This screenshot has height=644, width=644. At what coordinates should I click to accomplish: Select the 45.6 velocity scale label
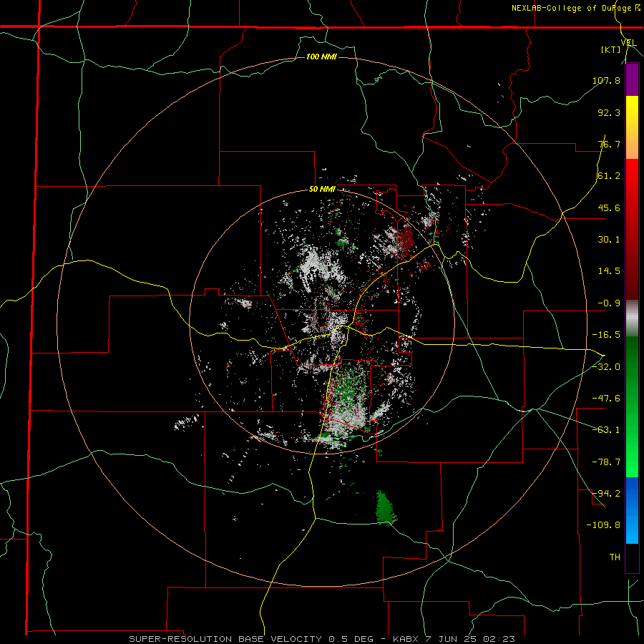click(x=609, y=208)
